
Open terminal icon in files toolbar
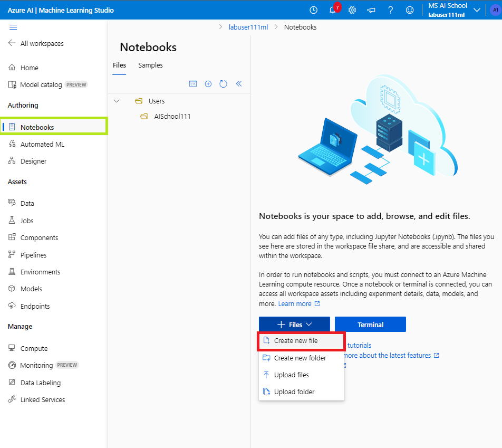(x=193, y=84)
